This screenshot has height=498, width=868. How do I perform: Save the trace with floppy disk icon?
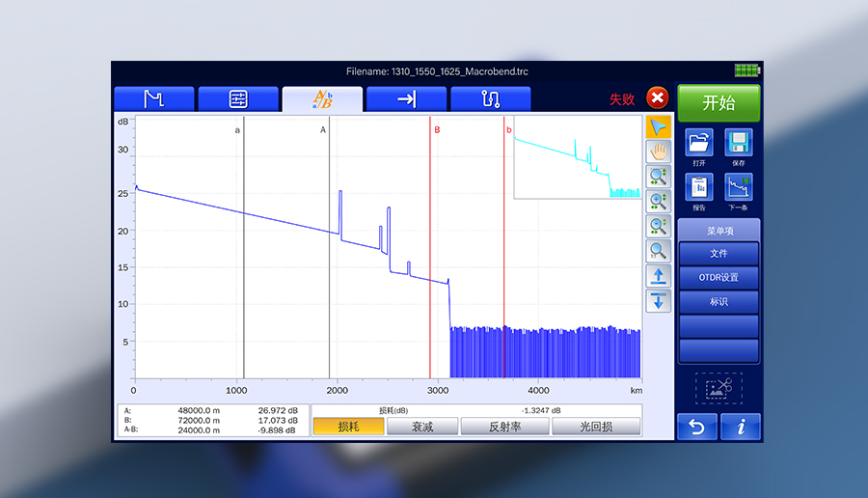tap(738, 144)
